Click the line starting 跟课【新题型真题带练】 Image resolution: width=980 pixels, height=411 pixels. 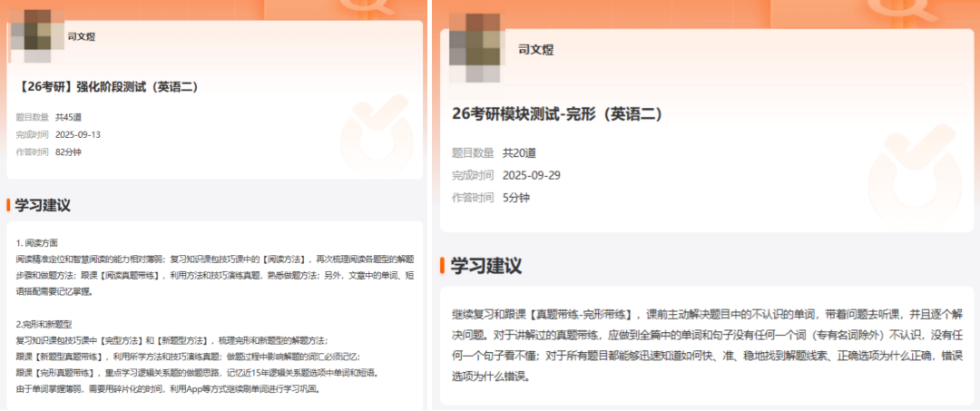tap(189, 357)
